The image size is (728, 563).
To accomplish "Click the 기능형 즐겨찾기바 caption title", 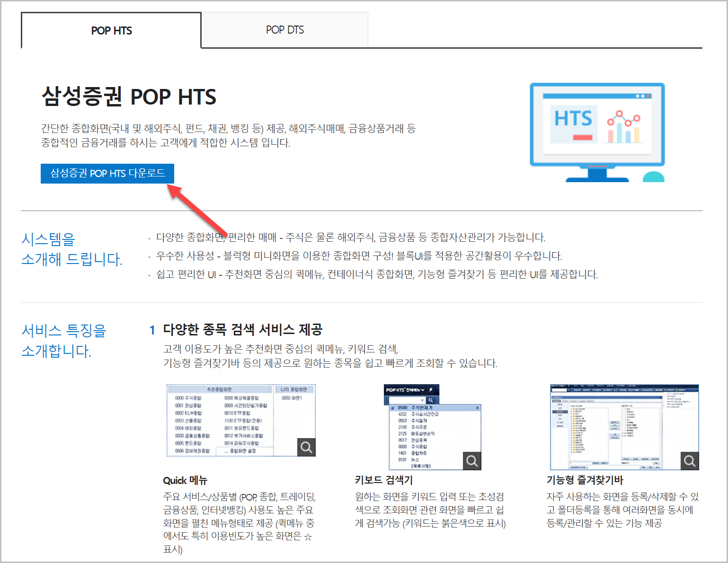I will 585,480.
